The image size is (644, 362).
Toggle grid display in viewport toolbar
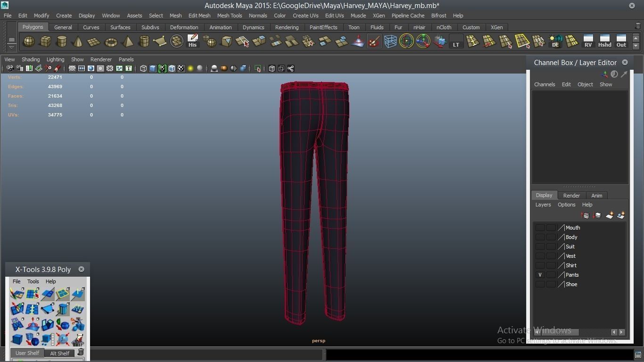pyautogui.click(x=72, y=68)
